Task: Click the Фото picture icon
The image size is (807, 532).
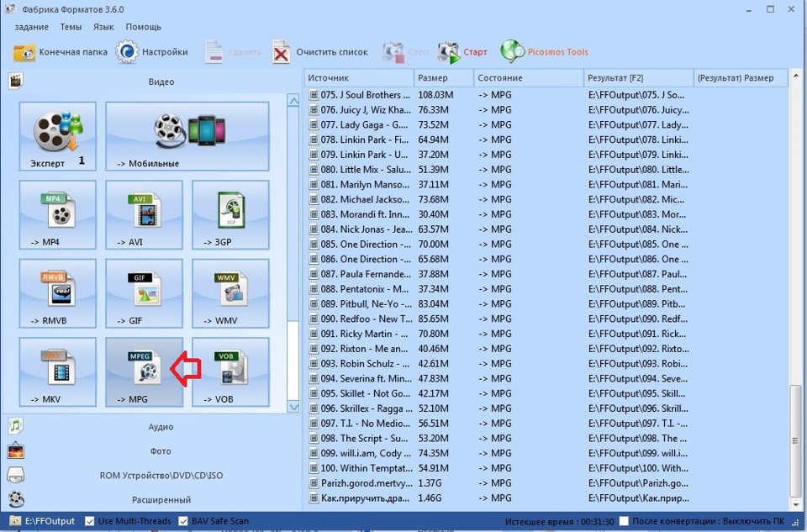Action: [x=16, y=450]
